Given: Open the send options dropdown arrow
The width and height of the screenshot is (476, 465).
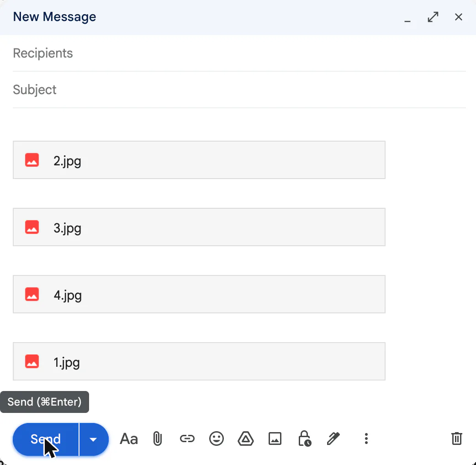Looking at the screenshot, I should pos(94,439).
